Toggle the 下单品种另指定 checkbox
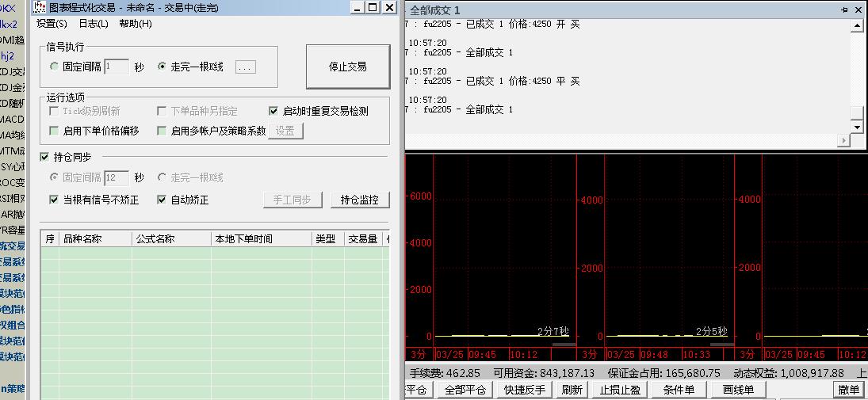 click(162, 111)
